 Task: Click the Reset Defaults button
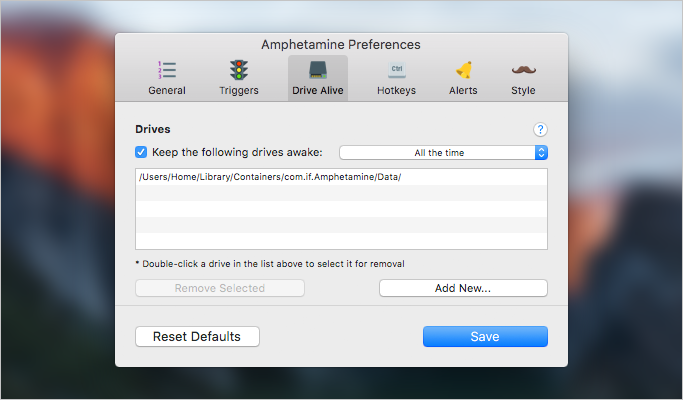coord(197,336)
